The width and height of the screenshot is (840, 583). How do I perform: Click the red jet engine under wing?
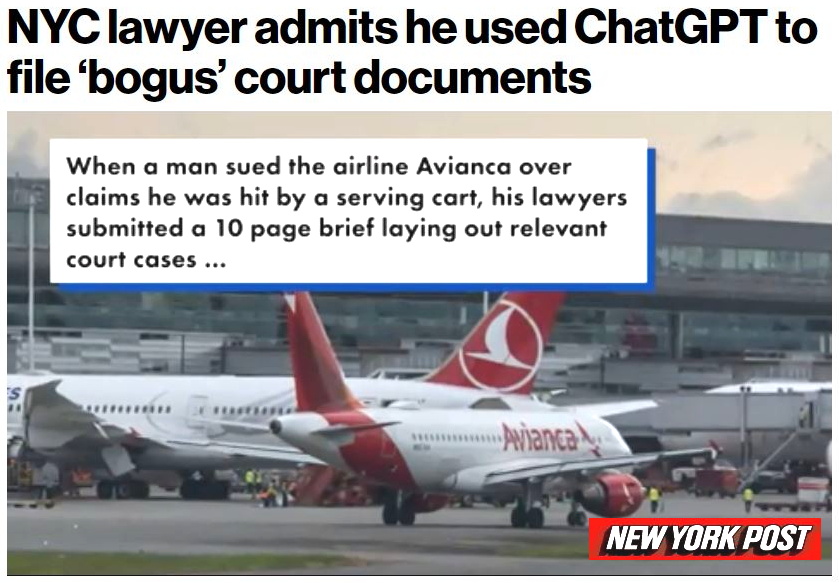click(612, 493)
